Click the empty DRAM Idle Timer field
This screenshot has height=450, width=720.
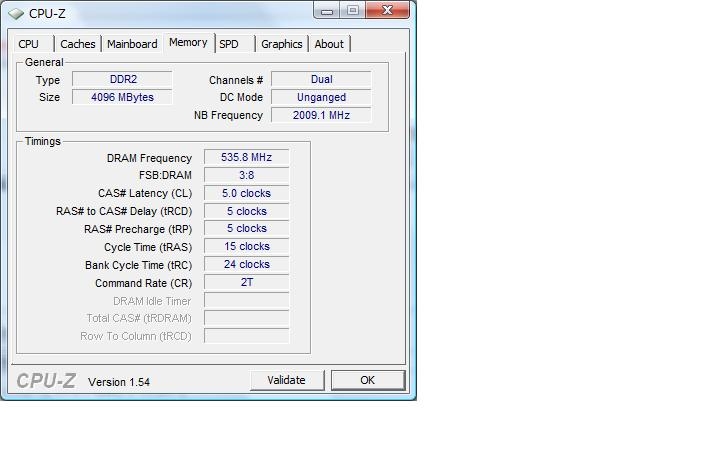[x=246, y=300]
